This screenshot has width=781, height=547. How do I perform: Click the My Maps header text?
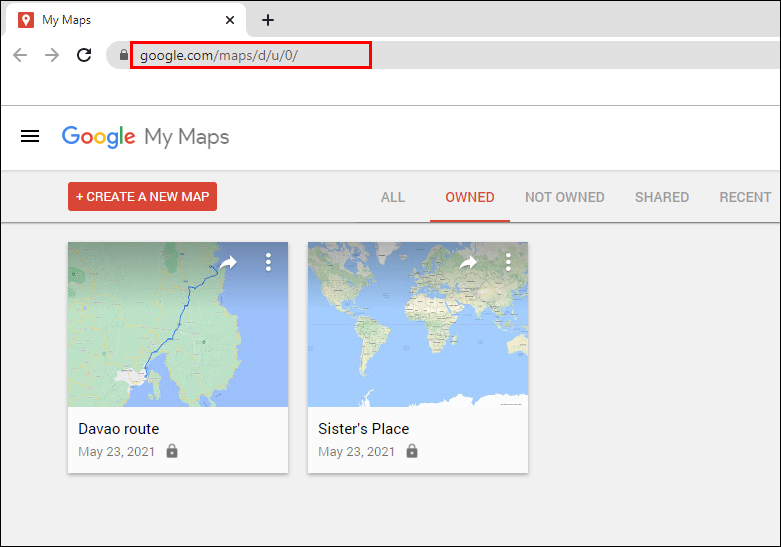[187, 137]
